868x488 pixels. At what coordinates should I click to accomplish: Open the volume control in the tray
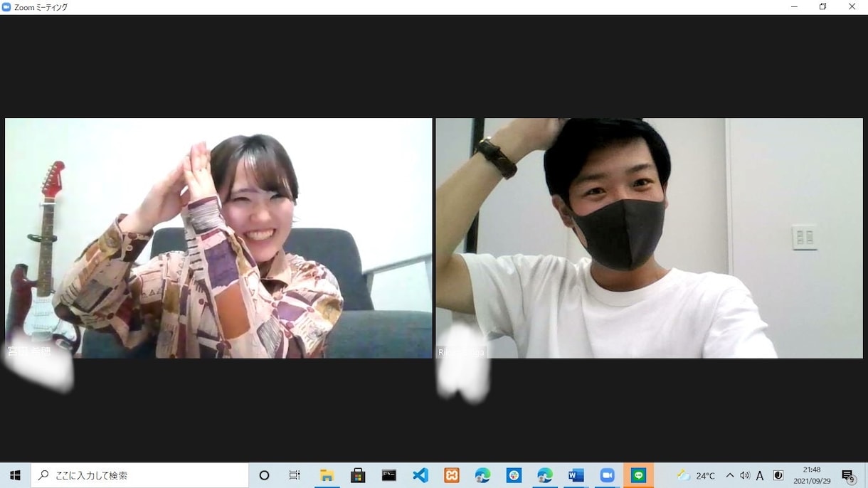(745, 475)
